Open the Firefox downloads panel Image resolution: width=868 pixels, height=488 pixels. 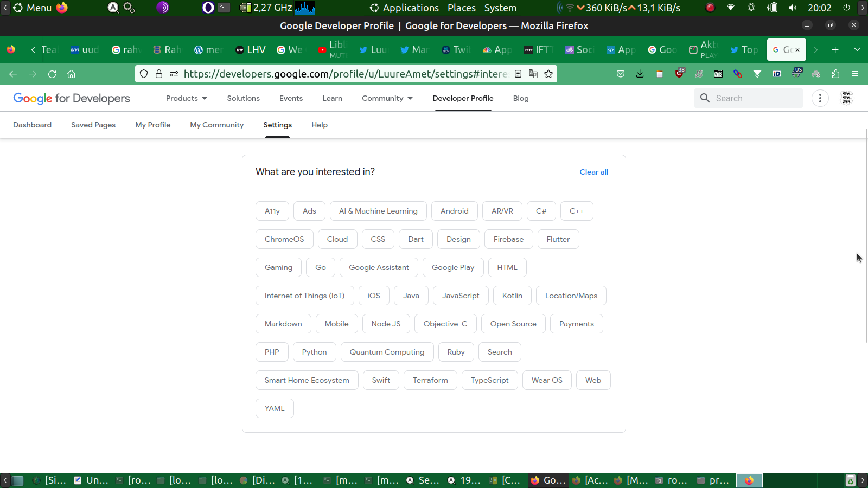coord(640,74)
